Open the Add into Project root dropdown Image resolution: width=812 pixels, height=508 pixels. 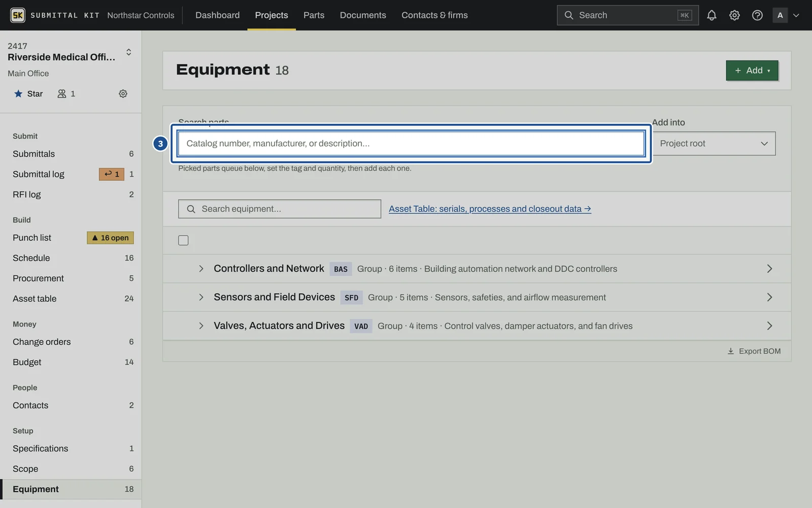click(x=714, y=144)
